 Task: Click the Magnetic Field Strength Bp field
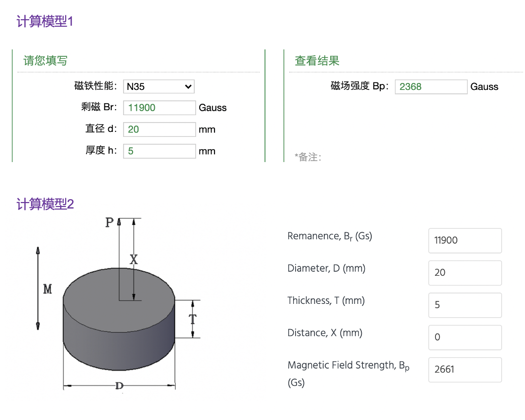pos(465,370)
